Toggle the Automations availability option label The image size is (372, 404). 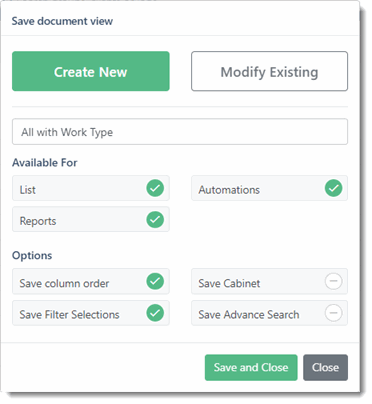point(229,190)
